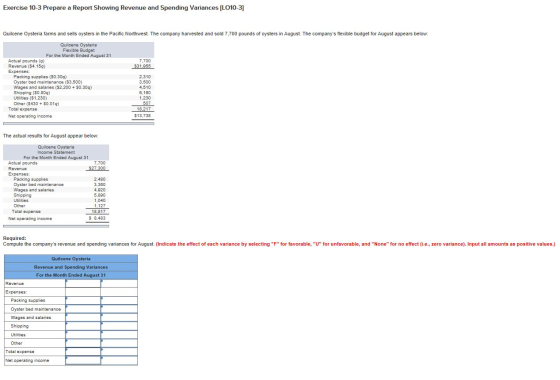
Task: Click the 'Exercise 10-3 Prepare a Report' heading
Action: (x=123, y=8)
